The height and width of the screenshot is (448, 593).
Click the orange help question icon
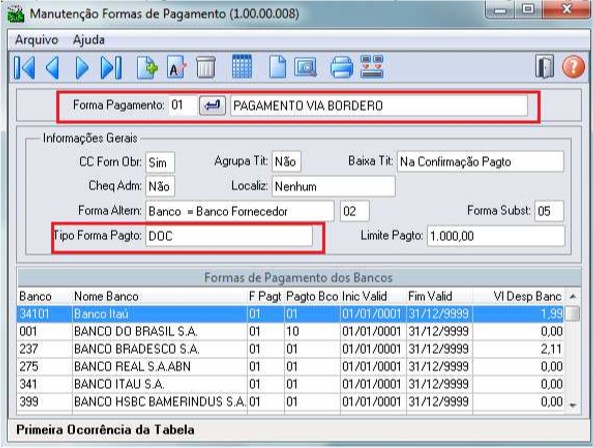[x=573, y=67]
